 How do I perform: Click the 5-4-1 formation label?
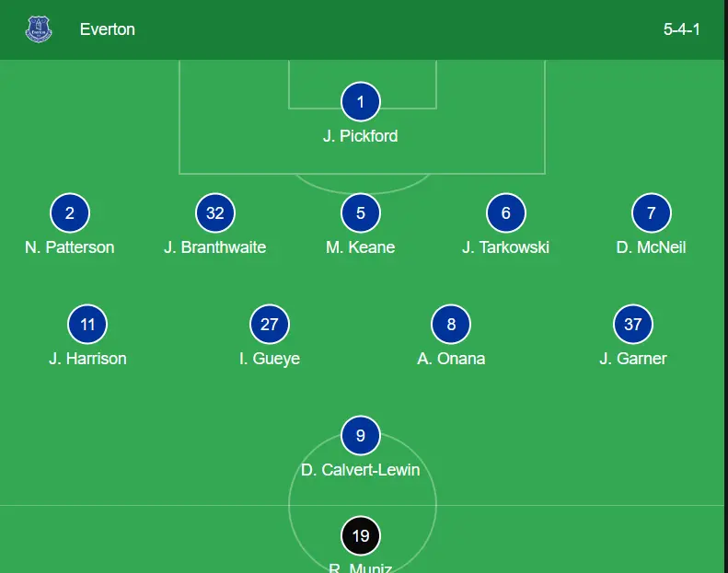(x=682, y=29)
